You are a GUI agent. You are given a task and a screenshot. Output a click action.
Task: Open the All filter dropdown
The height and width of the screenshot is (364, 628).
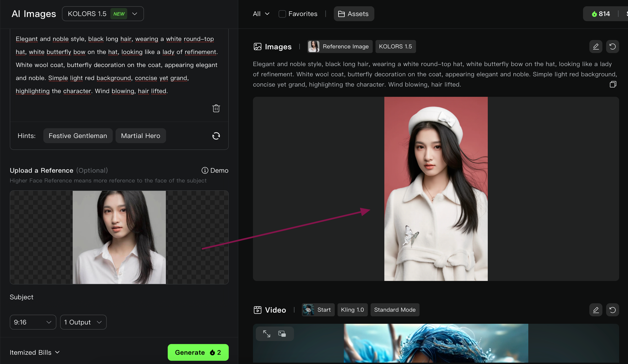tap(261, 14)
